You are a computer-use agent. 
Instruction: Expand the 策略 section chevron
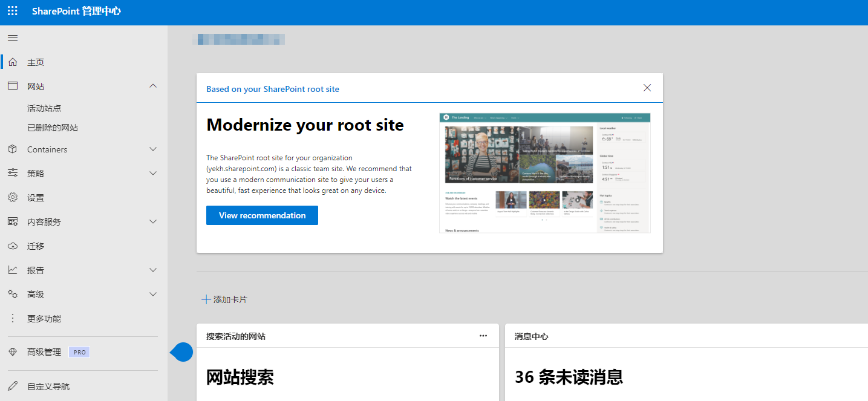(x=153, y=174)
